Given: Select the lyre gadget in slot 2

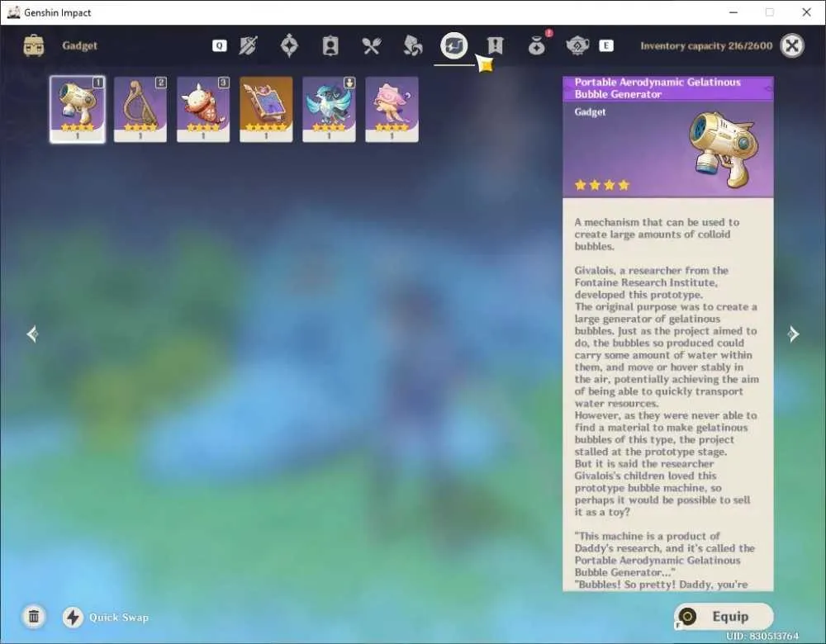Looking at the screenshot, I should (140, 109).
